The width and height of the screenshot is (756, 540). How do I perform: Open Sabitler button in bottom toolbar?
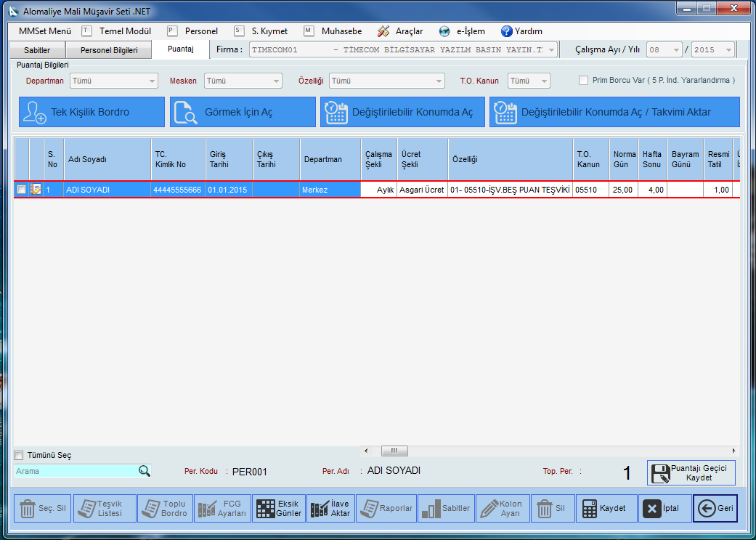tap(446, 508)
